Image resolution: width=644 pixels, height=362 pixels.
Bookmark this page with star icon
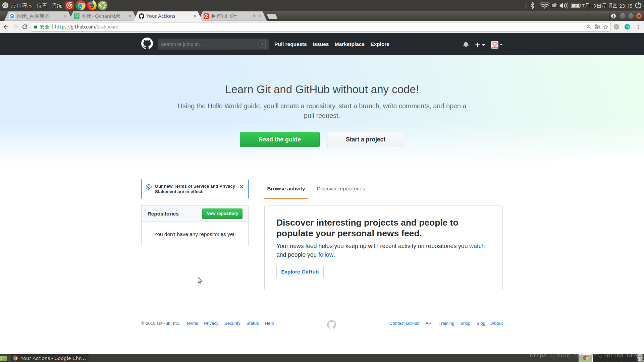click(606, 27)
